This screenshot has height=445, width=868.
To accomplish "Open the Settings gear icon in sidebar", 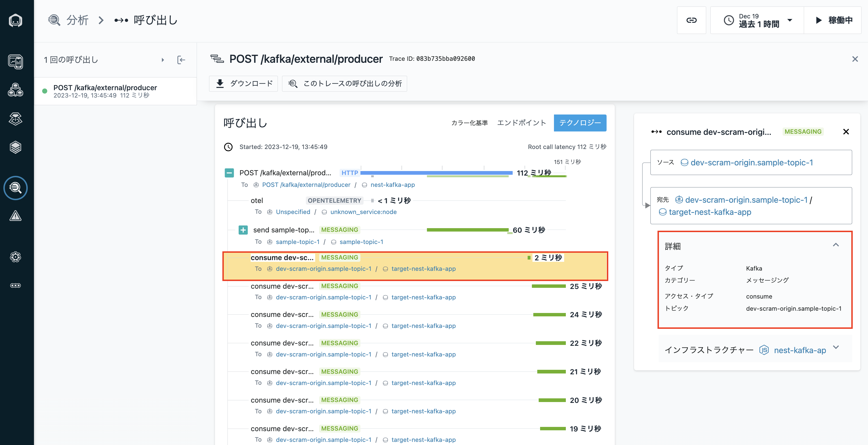I will coord(16,257).
